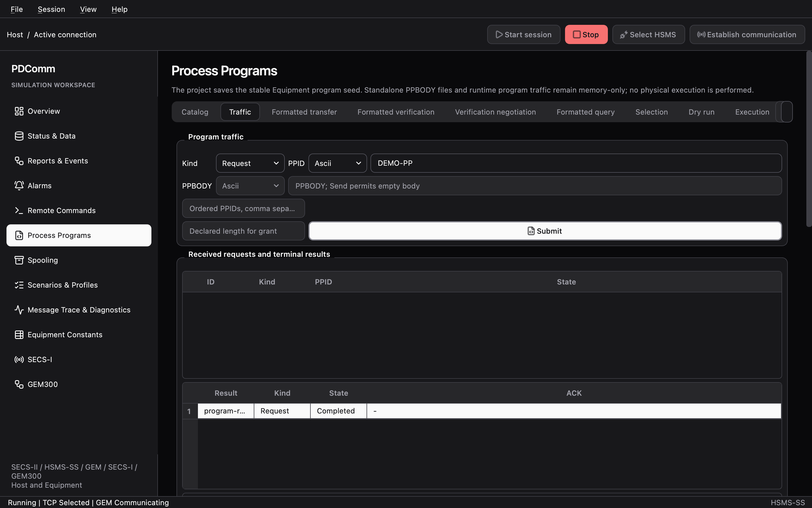Open the Kind dropdown set to Request

(x=250, y=163)
